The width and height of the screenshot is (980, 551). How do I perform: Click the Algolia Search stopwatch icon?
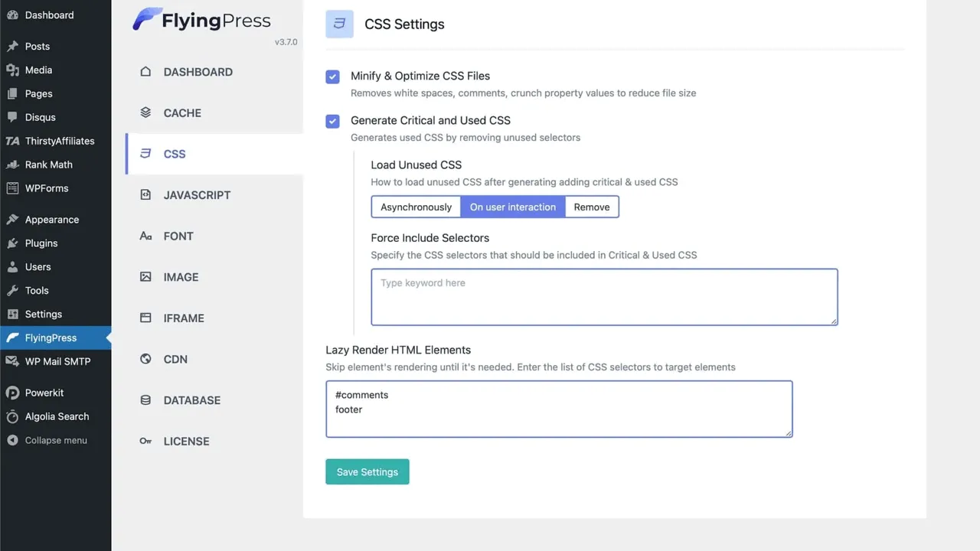(12, 417)
